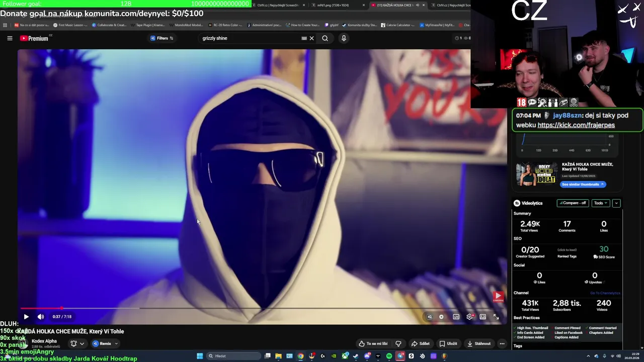Open the video thumbnail preview in side panel
644x362 pixels.
(536, 174)
